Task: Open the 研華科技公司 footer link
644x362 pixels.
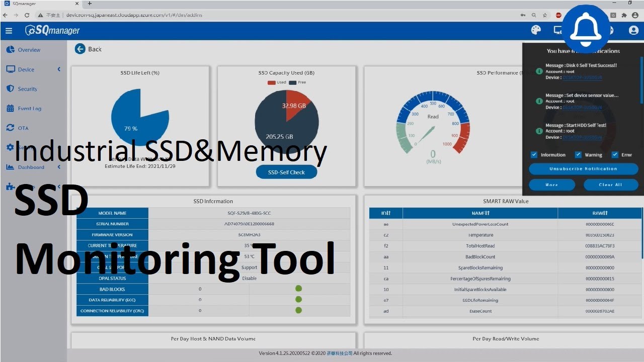Action: pyautogui.click(x=339, y=353)
